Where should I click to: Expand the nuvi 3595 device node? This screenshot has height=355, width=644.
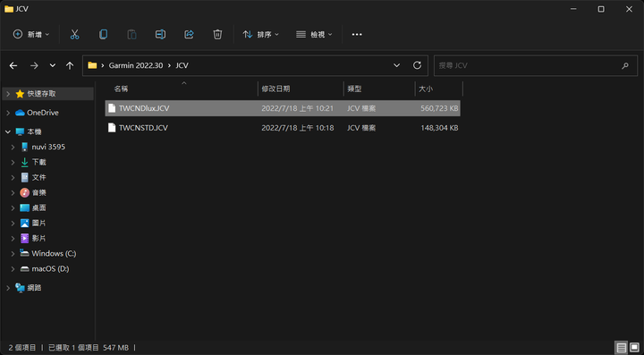tap(13, 147)
